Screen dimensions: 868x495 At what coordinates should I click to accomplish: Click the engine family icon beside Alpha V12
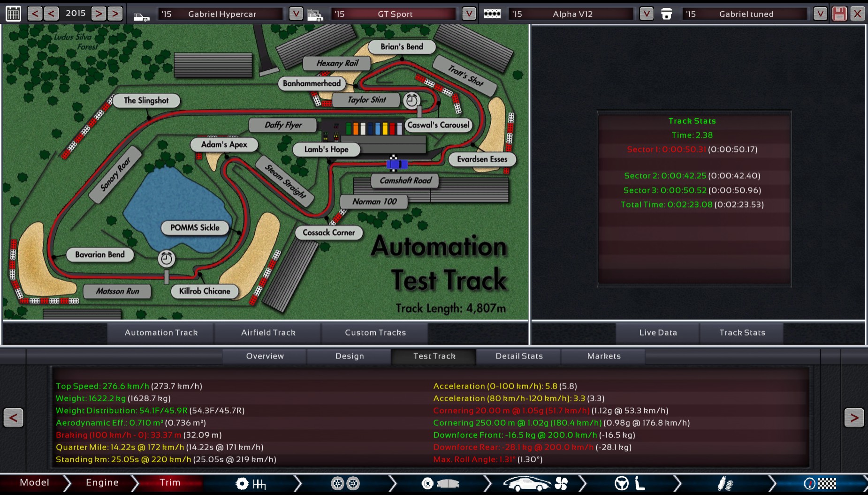click(492, 14)
